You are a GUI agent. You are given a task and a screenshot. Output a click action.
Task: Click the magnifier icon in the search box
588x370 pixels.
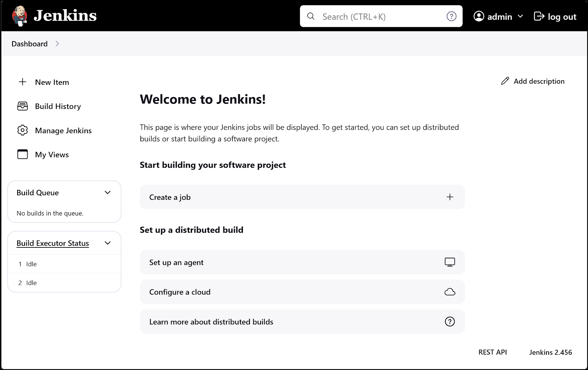311,16
